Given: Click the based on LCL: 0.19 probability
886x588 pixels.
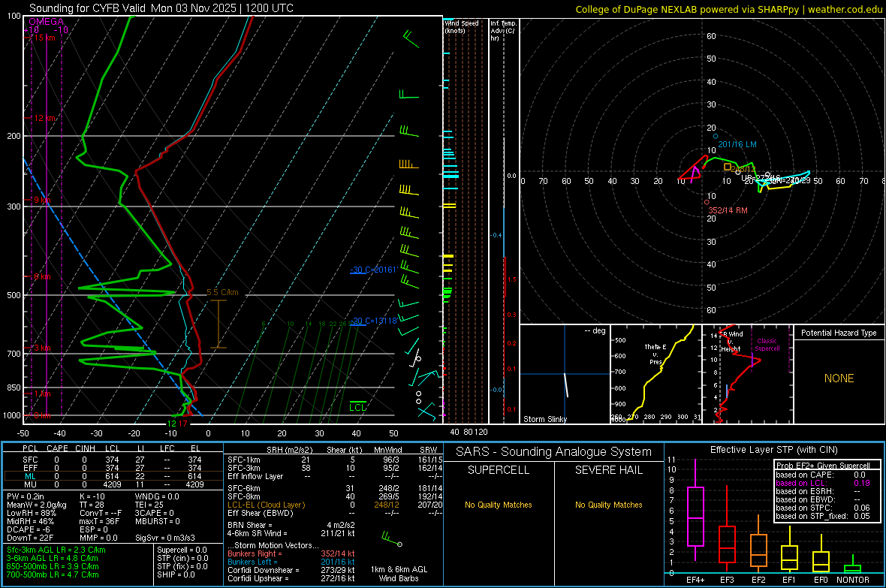Looking at the screenshot, I should [x=823, y=483].
